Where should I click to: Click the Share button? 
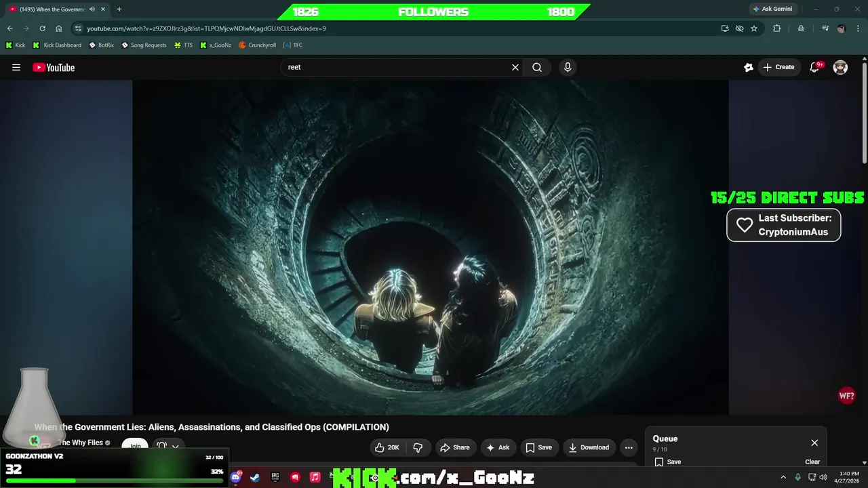click(x=455, y=447)
